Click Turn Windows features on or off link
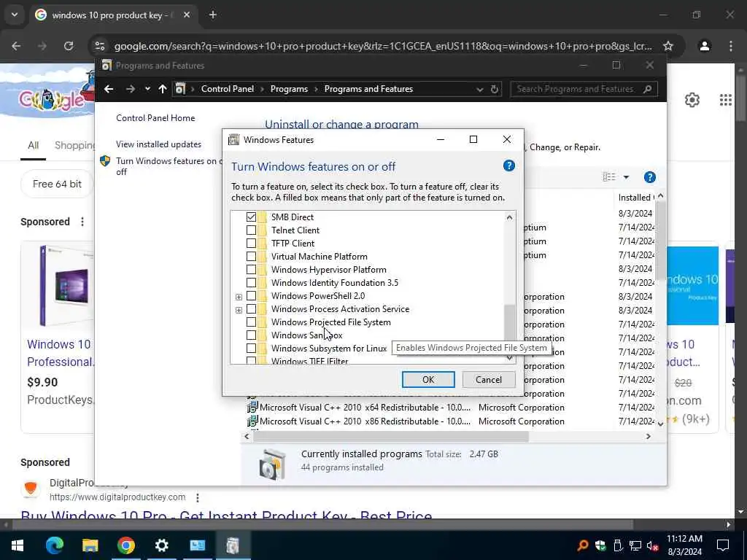This screenshot has width=747, height=560. coord(169,166)
